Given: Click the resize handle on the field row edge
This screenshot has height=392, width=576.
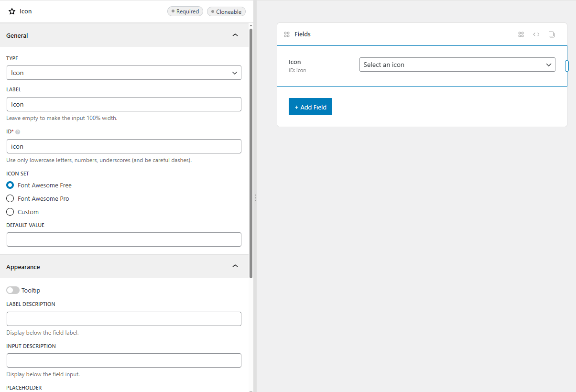Looking at the screenshot, I should pos(566,66).
